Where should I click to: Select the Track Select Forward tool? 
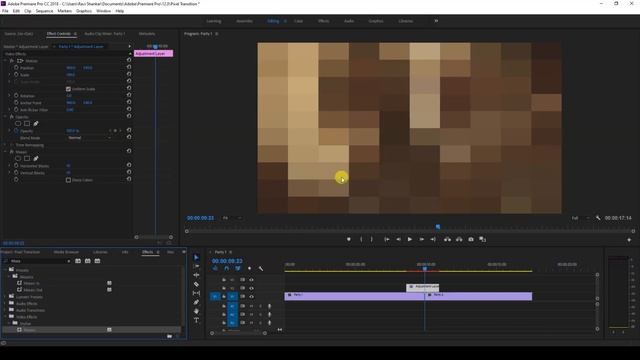coord(196,266)
